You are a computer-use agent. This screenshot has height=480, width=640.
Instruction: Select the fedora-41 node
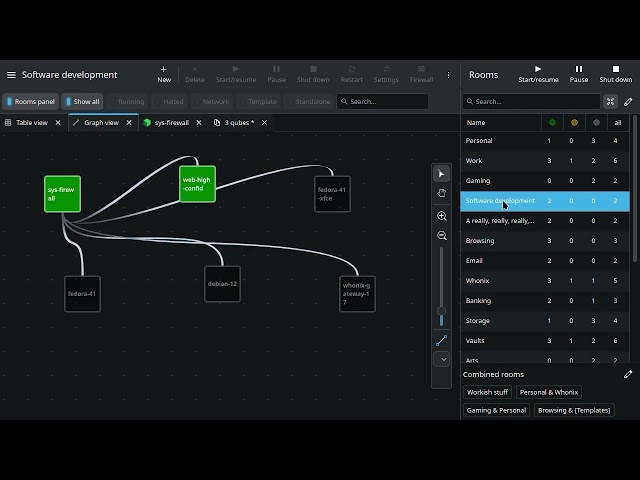[x=82, y=294]
